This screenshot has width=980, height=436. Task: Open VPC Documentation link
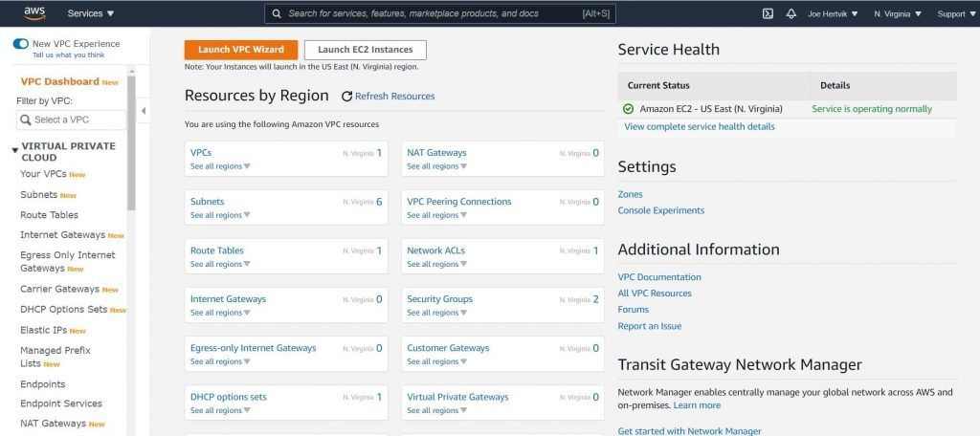pyautogui.click(x=659, y=276)
